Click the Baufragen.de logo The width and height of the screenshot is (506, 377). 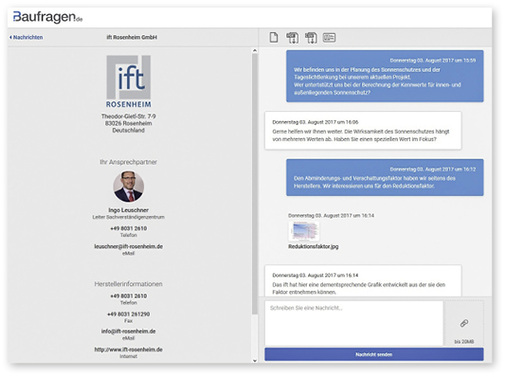click(x=48, y=17)
